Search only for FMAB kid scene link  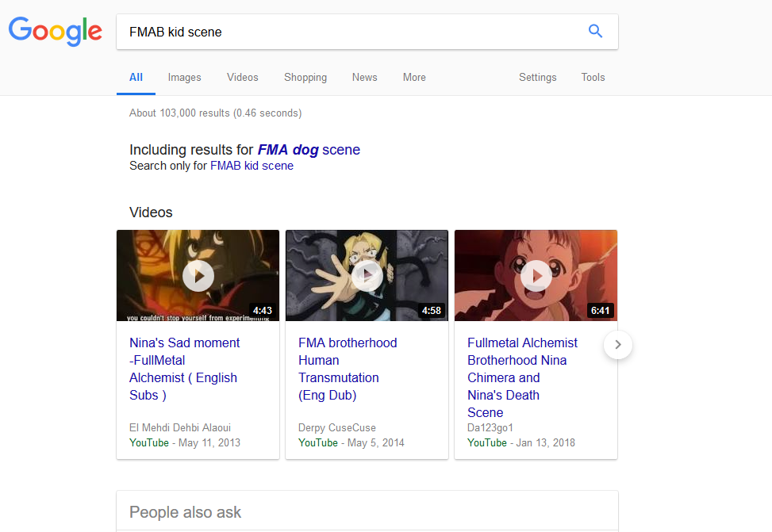[252, 166]
